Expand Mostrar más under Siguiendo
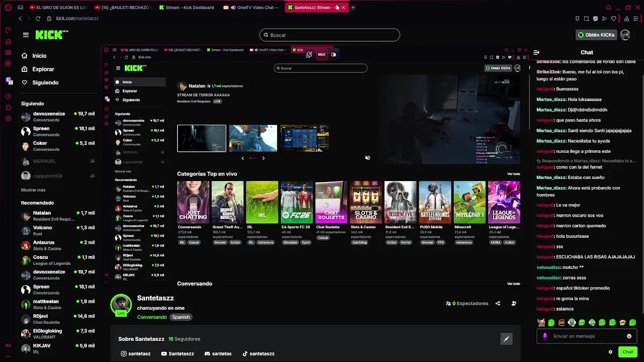The height and width of the screenshot is (362, 644). [33, 190]
